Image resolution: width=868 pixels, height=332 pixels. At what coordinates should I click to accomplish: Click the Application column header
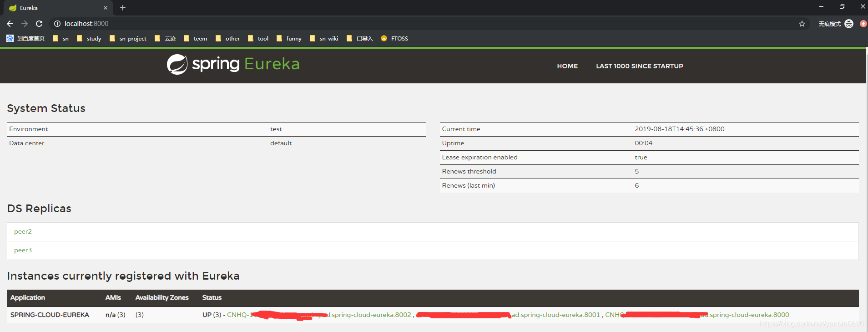[x=28, y=297]
